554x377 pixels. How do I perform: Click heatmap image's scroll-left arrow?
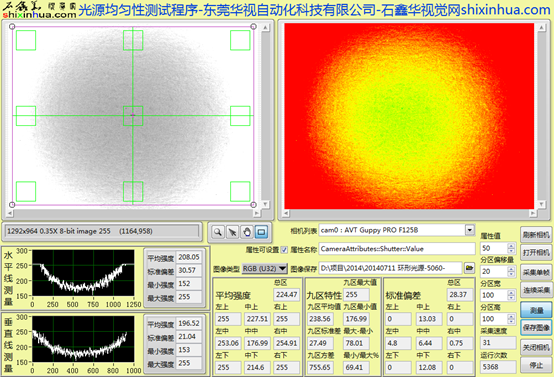(x=286, y=213)
